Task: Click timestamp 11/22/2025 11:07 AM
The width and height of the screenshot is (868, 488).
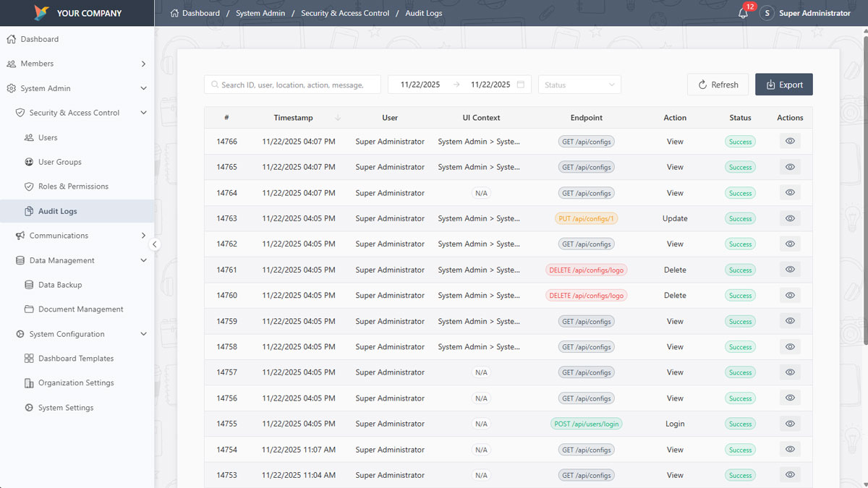Action: (x=299, y=450)
